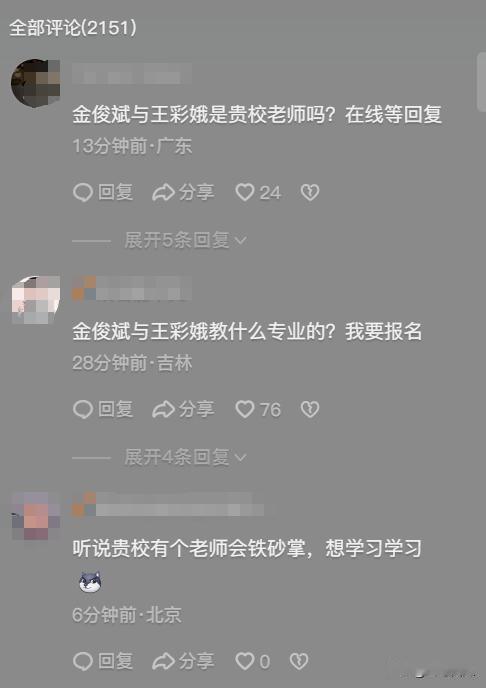Screen dimensions: 486x688
Task: Reply to the Guangdong comment
Action: [103, 193]
